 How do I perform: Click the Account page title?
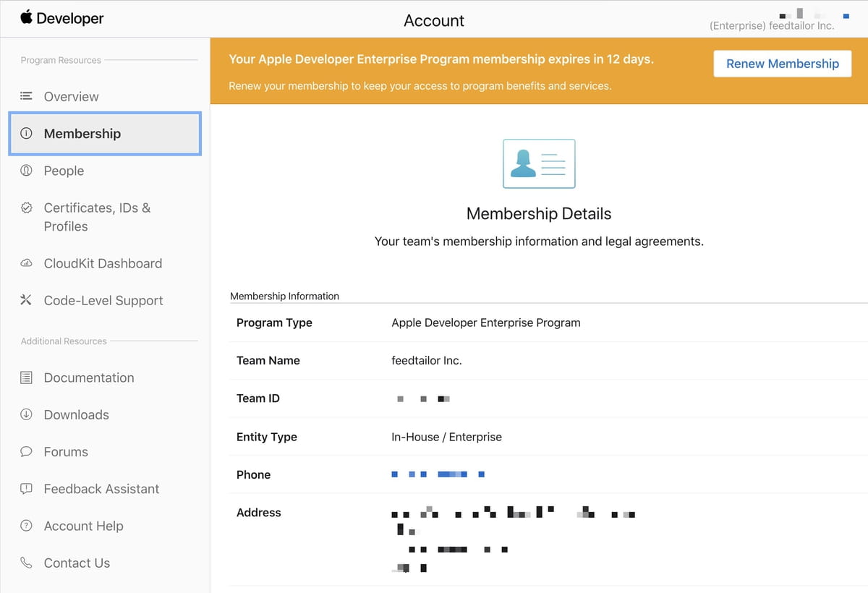(x=434, y=20)
